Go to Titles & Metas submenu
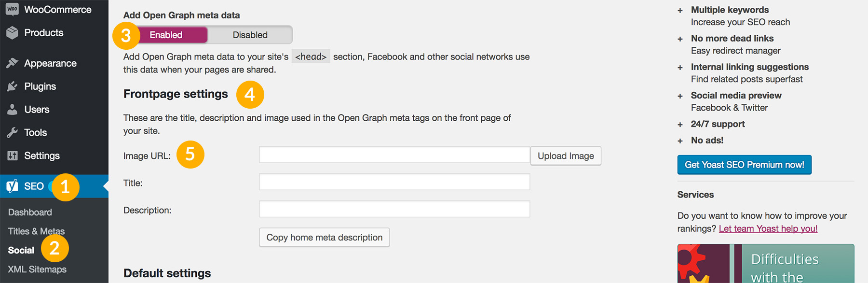The image size is (868, 283). 36,231
